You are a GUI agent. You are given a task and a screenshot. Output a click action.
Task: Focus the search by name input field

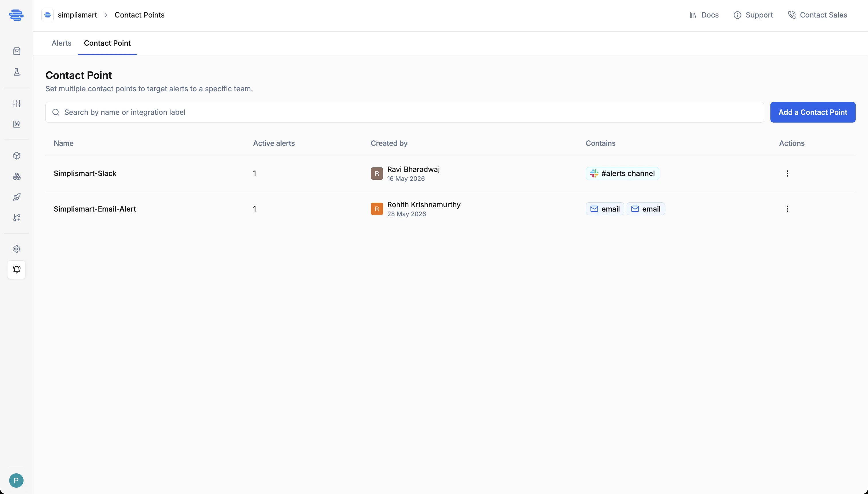coord(405,112)
